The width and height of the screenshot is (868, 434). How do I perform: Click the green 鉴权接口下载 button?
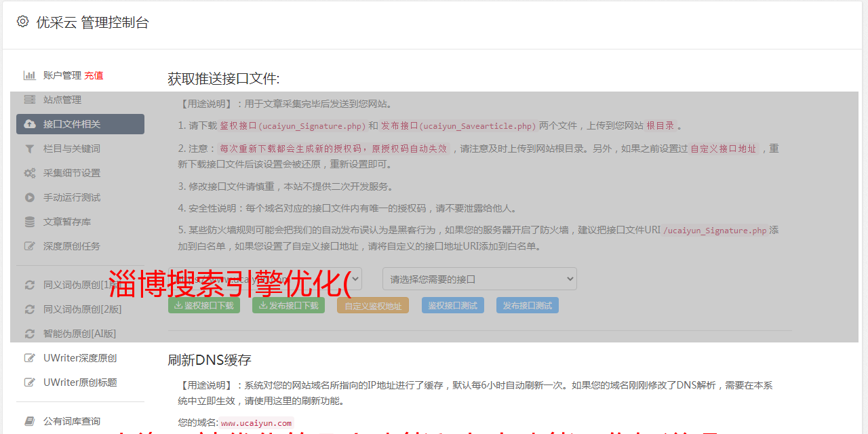click(204, 305)
